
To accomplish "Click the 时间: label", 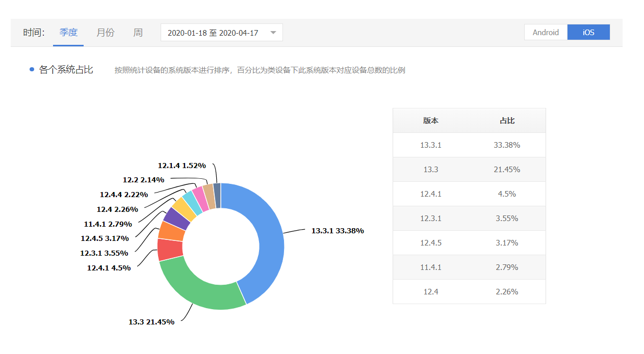I will [x=34, y=33].
